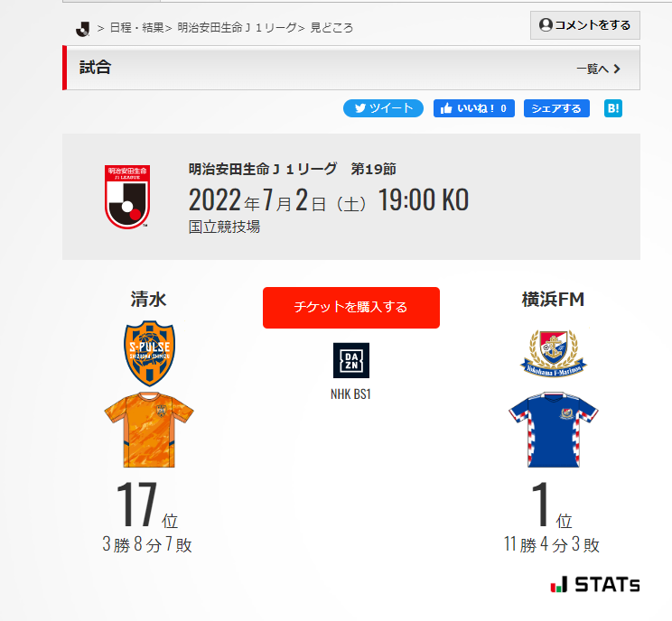Click the Yokohama F-Marinos club crest

[x=554, y=353]
